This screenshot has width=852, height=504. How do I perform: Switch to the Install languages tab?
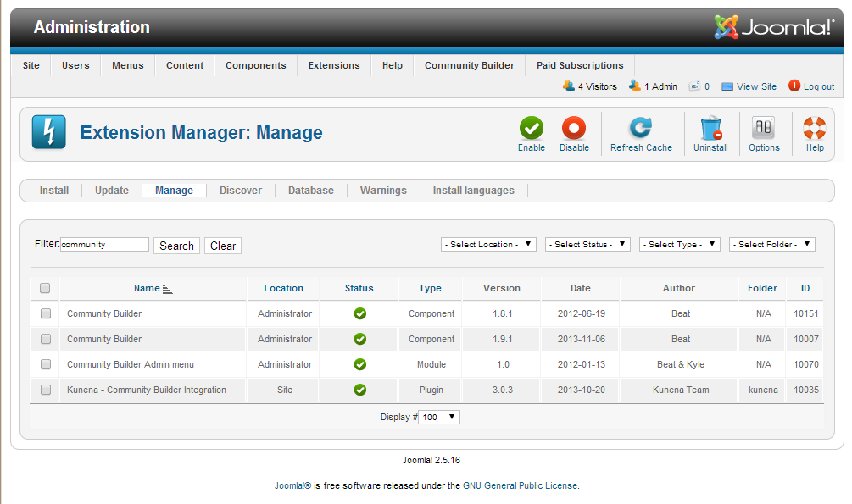click(x=473, y=190)
